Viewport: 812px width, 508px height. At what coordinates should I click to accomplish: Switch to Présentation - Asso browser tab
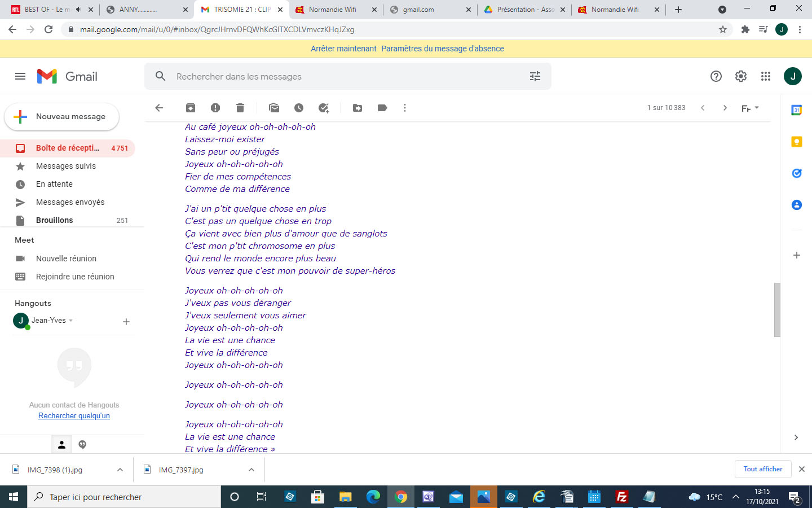526,10
